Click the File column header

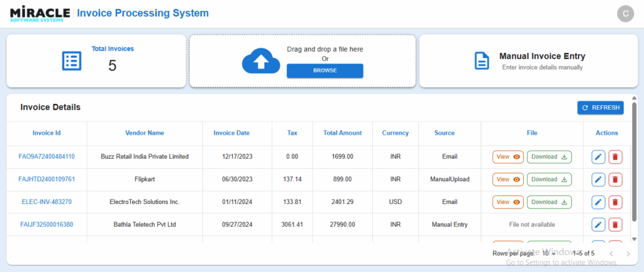pos(532,133)
